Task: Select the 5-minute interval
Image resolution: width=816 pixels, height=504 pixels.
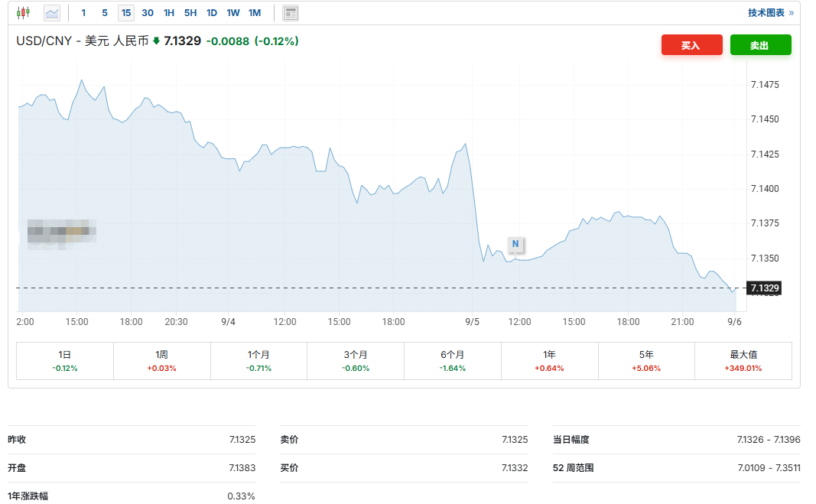Action: tap(105, 13)
